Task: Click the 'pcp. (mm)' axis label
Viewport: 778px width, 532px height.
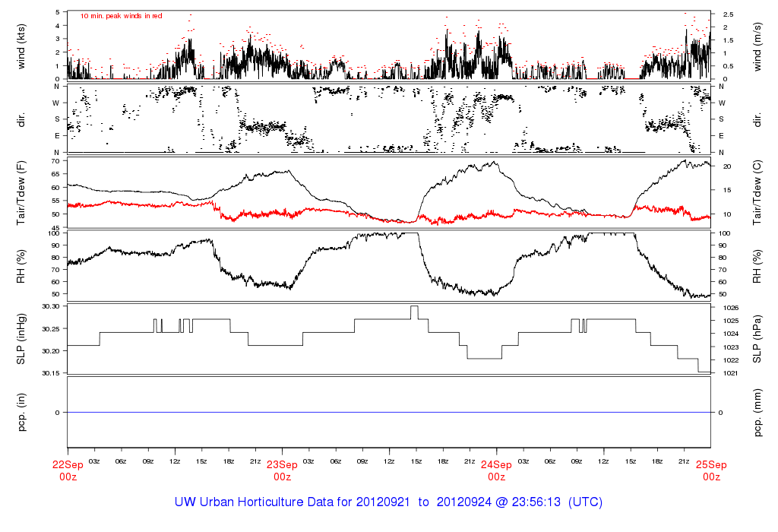Action: tap(757, 413)
